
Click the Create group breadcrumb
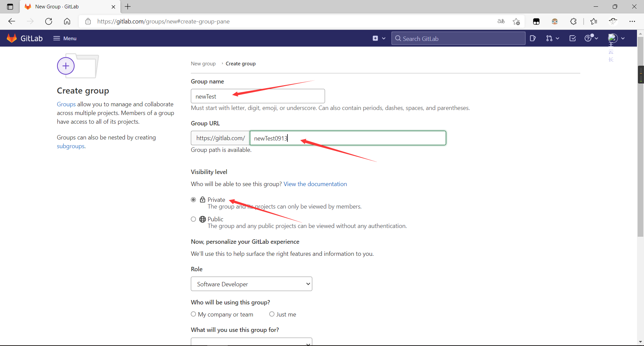pyautogui.click(x=240, y=64)
